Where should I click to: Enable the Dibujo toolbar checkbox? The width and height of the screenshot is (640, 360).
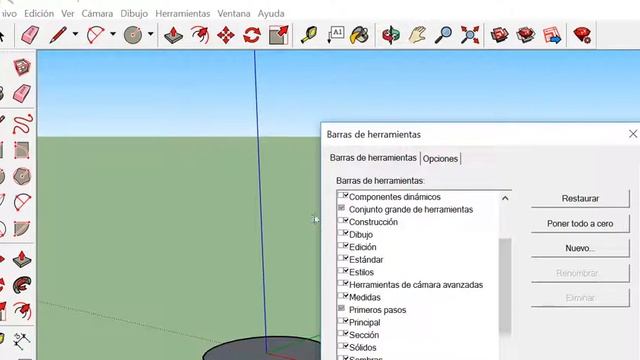click(x=342, y=234)
